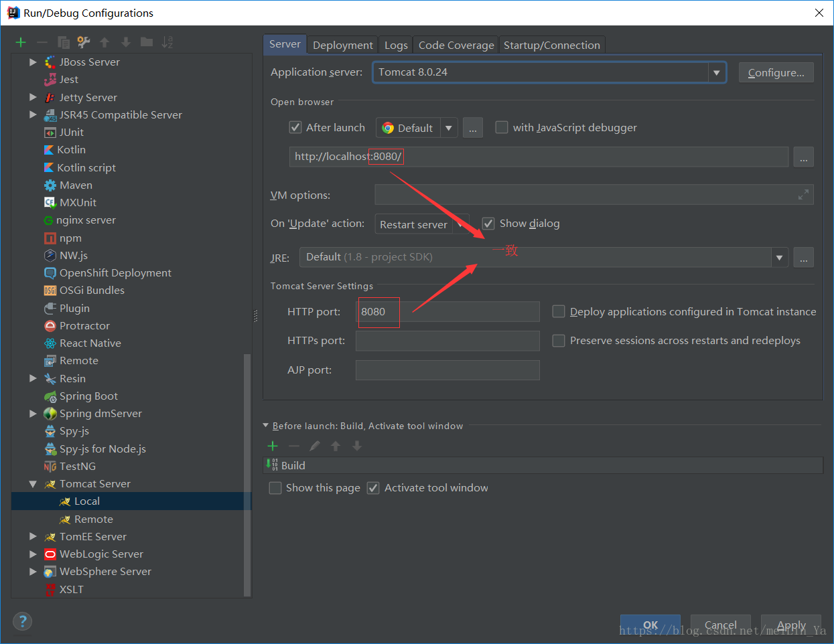Toggle the Show this page checkbox

275,488
